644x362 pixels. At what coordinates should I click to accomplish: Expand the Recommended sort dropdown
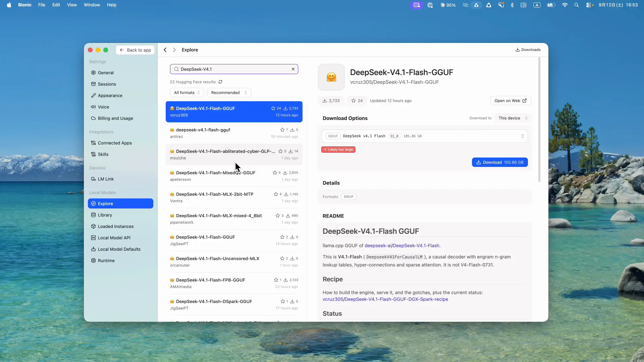[x=229, y=93]
